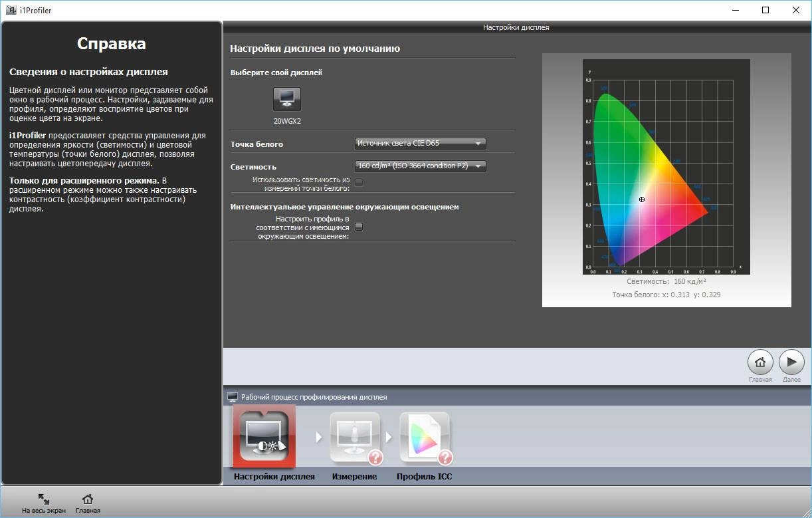The image size is (812, 518).
Task: Click the Выберите свой дисплей label
Action: [x=276, y=72]
